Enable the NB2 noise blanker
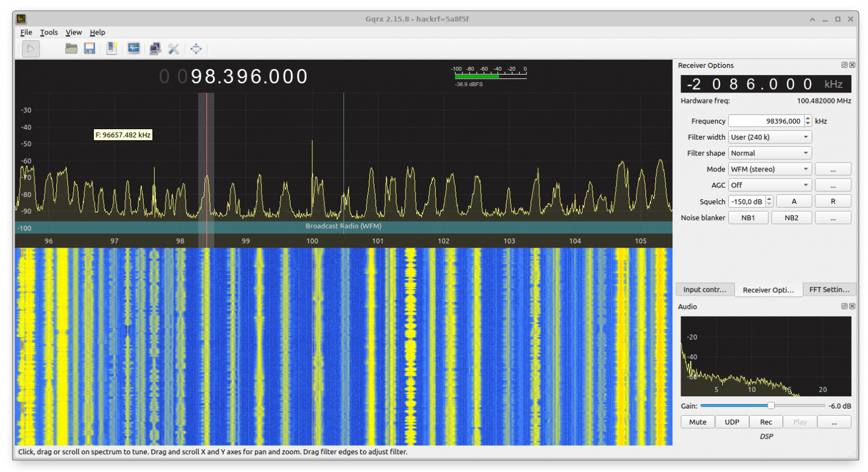The image size is (868, 472). tap(792, 217)
